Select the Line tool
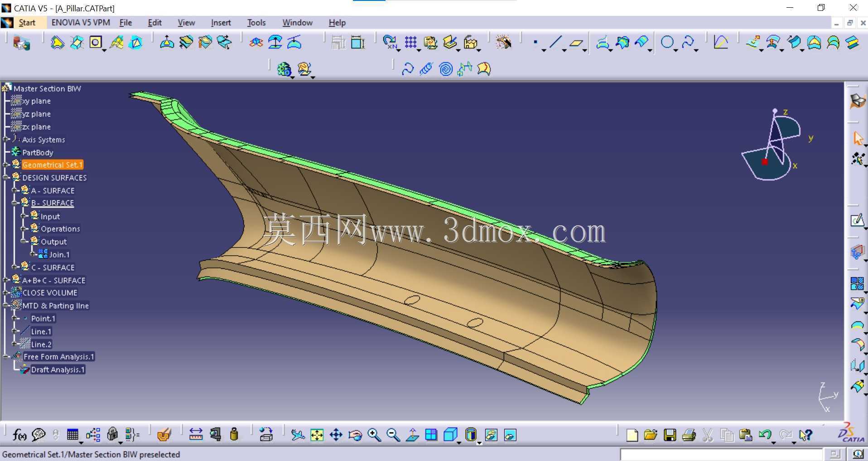The height and width of the screenshot is (461, 868). pyautogui.click(x=555, y=43)
